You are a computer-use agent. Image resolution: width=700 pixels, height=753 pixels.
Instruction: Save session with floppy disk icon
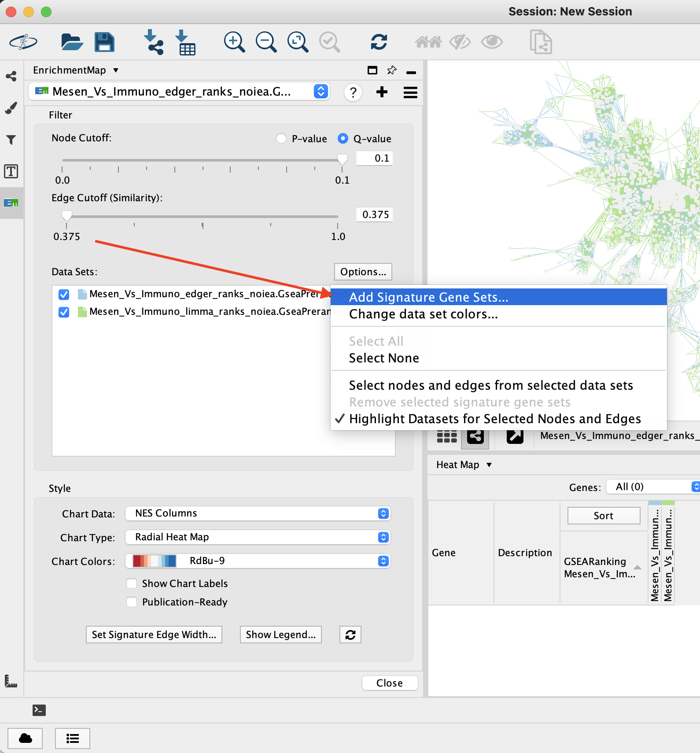pos(104,42)
